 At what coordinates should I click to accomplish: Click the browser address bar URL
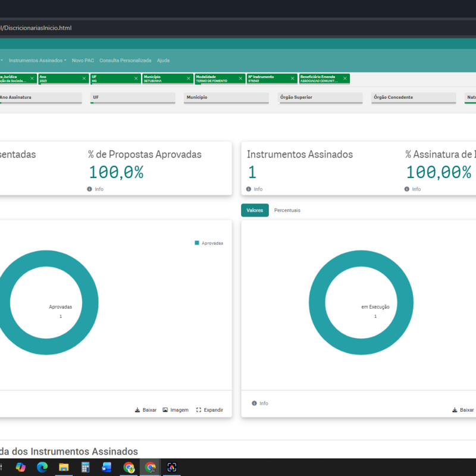click(x=36, y=28)
